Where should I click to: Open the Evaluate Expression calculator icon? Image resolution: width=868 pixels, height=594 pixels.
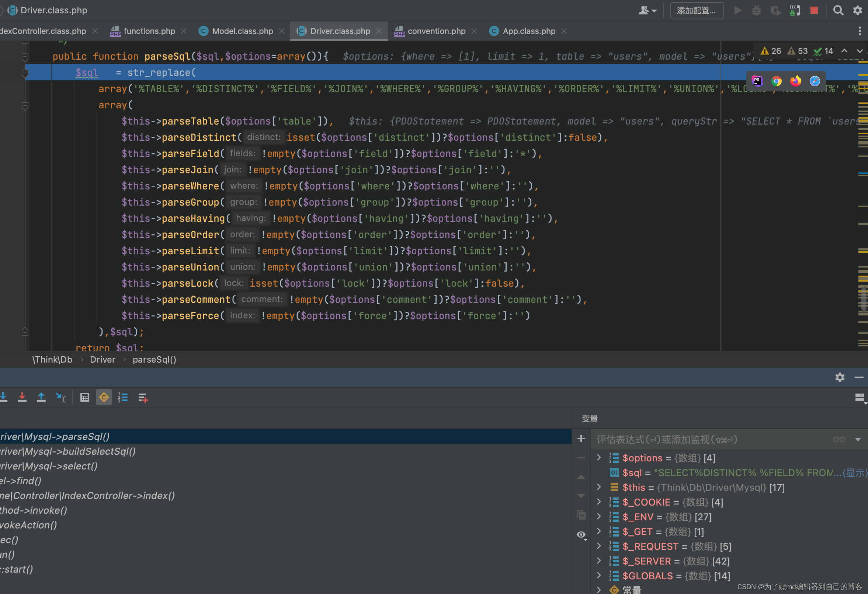point(85,397)
